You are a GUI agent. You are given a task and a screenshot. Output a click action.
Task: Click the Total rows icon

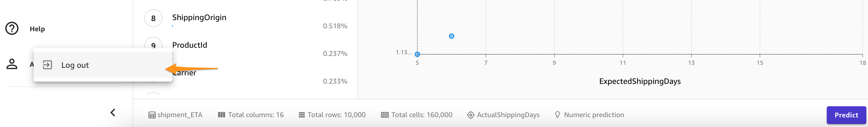click(x=302, y=115)
